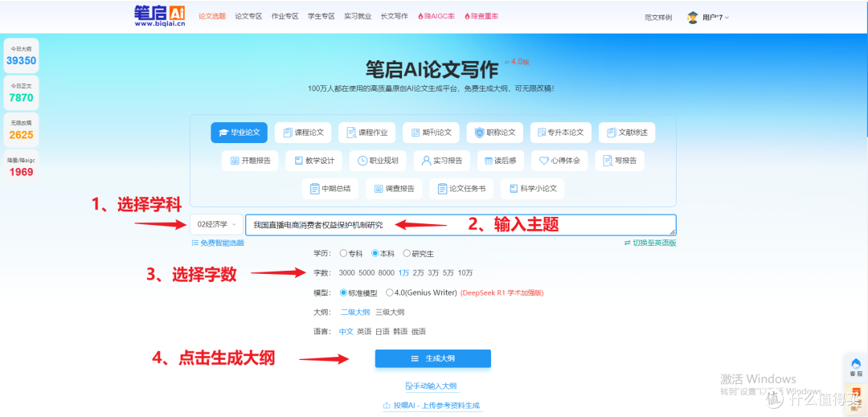Open 降AIGC率 nav item
The width and height of the screenshot is (868, 417).
[436, 17]
